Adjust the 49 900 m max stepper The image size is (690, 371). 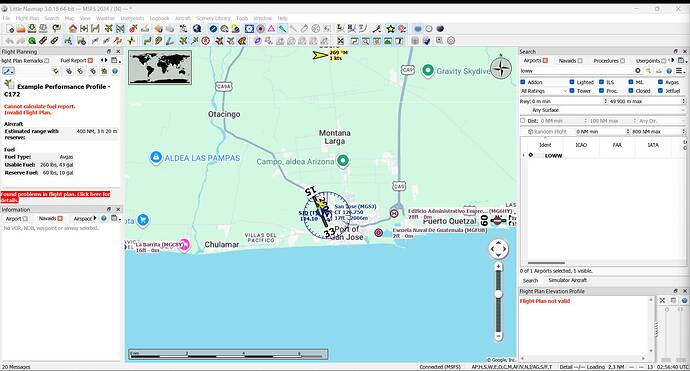pyautogui.click(x=683, y=101)
